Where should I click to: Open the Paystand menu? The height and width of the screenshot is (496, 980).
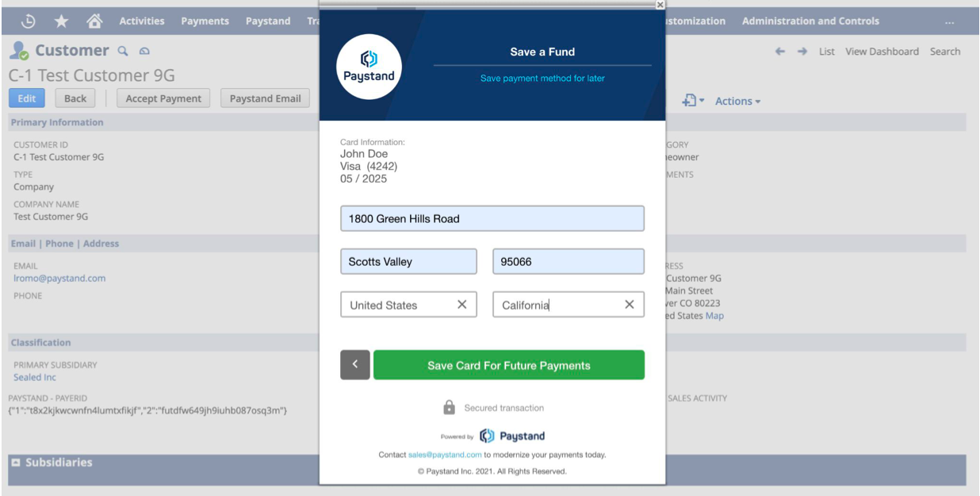point(268,21)
